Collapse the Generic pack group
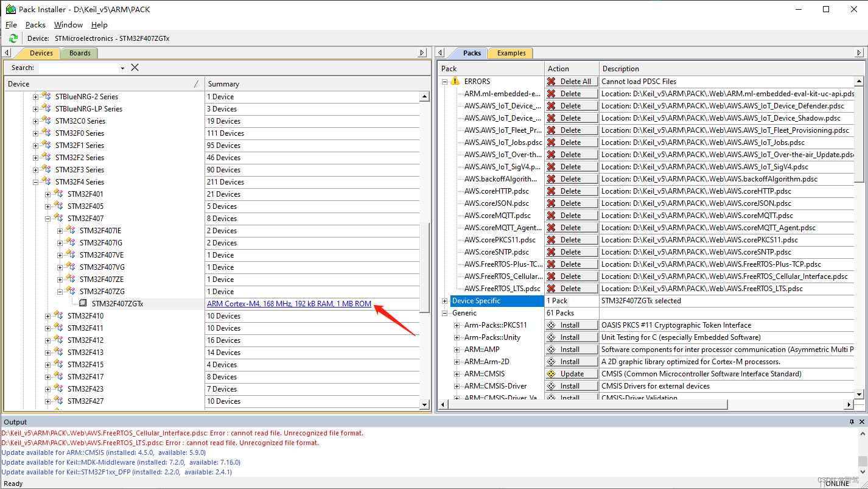This screenshot has height=489, width=868. tap(445, 312)
